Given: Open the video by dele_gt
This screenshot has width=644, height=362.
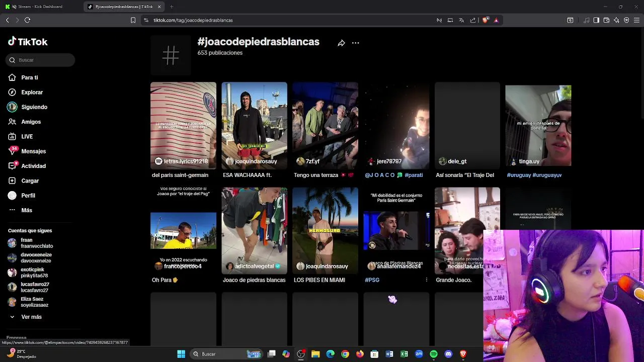Looking at the screenshot, I should pyautogui.click(x=467, y=126).
